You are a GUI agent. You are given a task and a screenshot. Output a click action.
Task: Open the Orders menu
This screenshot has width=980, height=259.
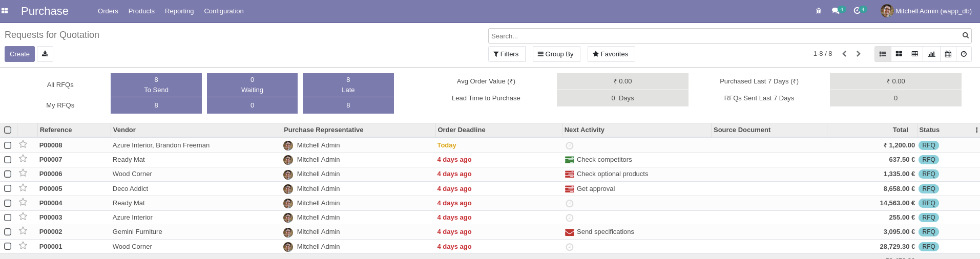[x=108, y=11]
